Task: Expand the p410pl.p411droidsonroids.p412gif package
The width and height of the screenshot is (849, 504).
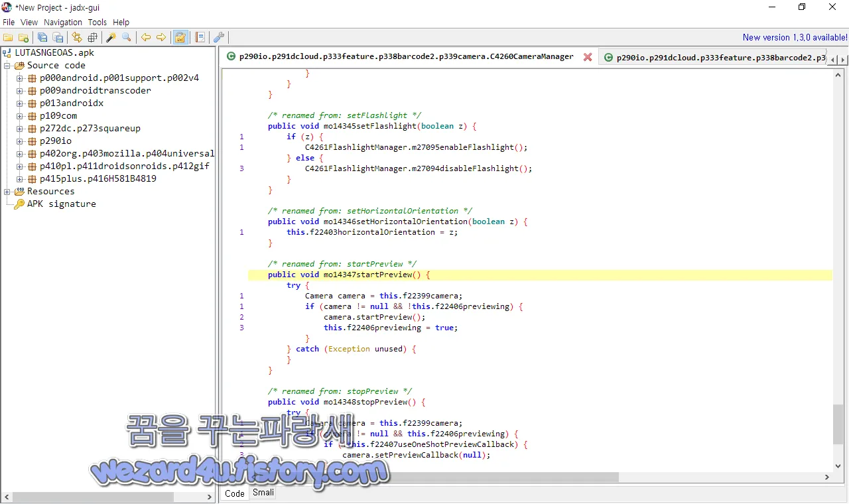Action: [20, 166]
